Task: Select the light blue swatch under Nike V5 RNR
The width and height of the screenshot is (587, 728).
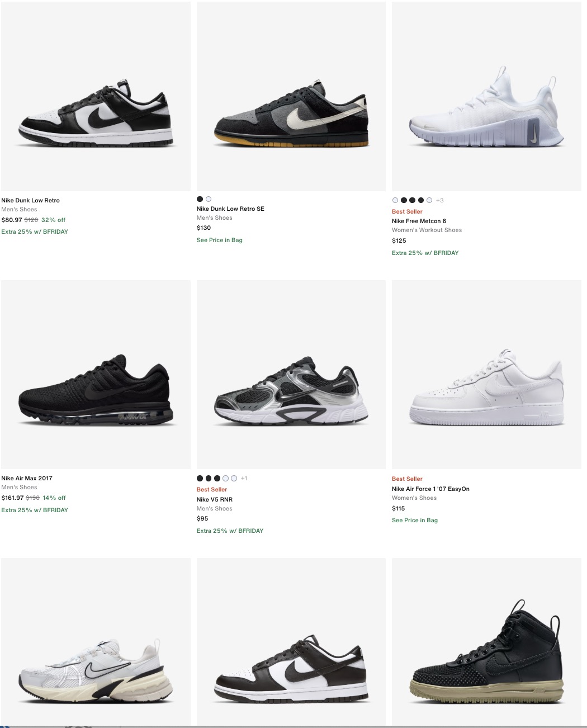Action: (225, 478)
